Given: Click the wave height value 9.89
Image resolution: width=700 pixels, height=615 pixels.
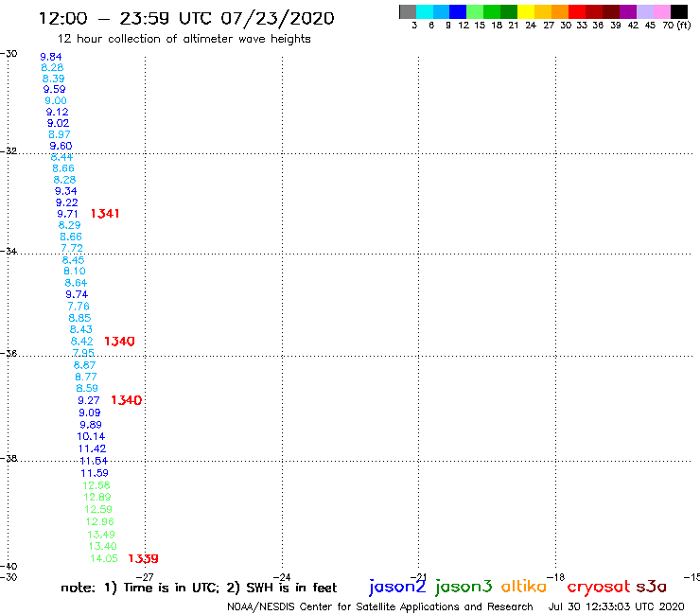Looking at the screenshot, I should pos(91,425).
